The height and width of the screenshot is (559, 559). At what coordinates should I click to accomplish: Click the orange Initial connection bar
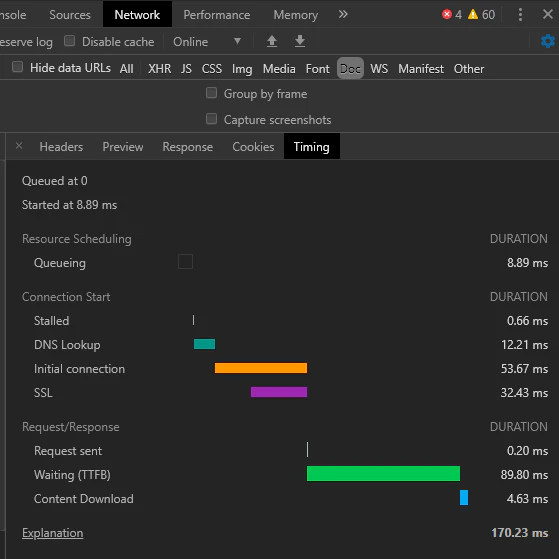(261, 368)
